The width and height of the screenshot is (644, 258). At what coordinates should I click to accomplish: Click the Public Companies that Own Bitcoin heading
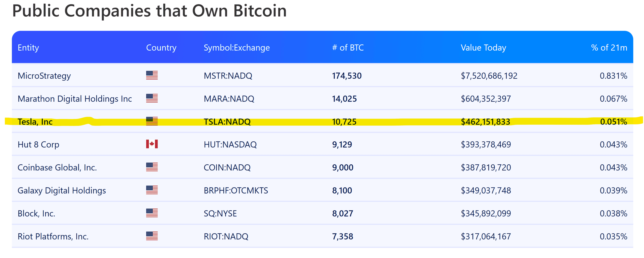[x=149, y=11]
